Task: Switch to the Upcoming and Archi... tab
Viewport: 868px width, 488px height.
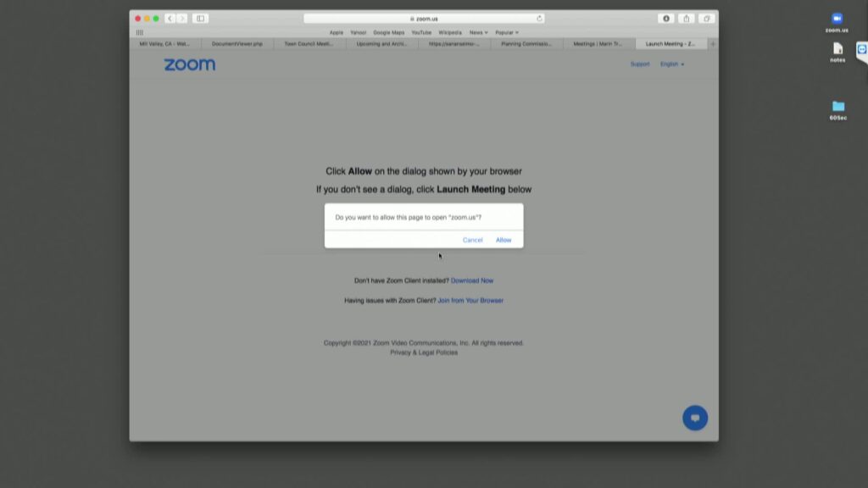Action: tap(381, 44)
